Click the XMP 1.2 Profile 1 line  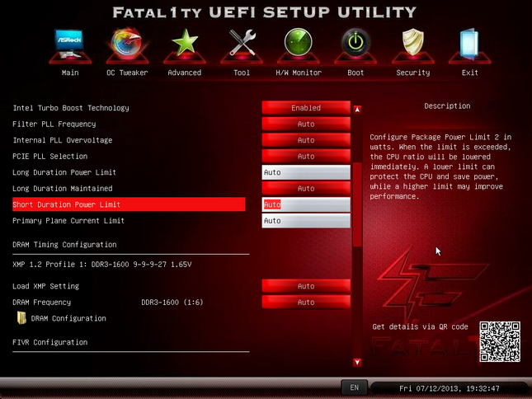pyautogui.click(x=102, y=265)
